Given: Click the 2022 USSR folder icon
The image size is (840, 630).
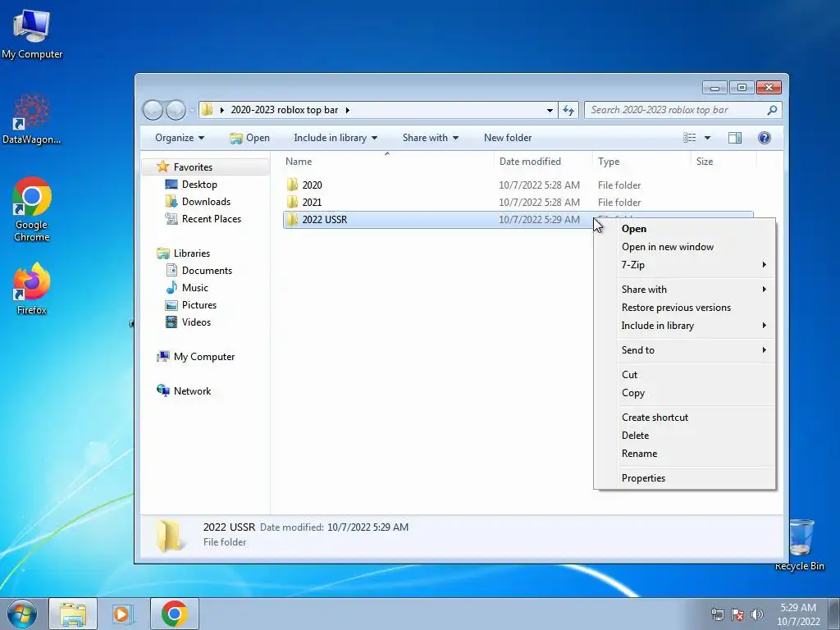Looking at the screenshot, I should [292, 219].
